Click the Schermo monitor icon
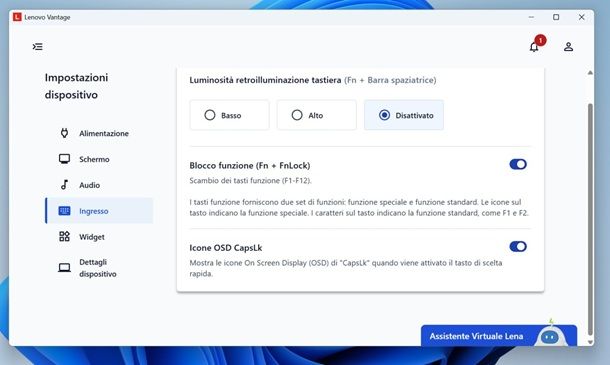Viewport: 610px width, 365px height. coord(65,159)
